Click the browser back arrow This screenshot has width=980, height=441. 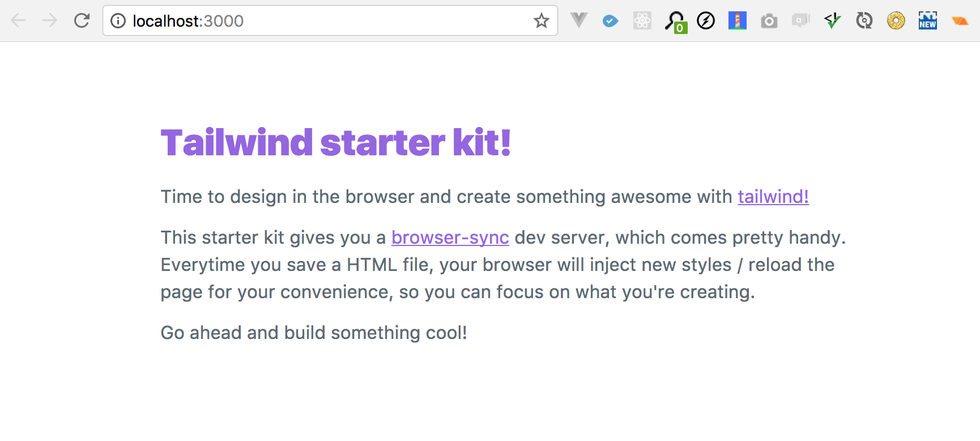(x=18, y=21)
